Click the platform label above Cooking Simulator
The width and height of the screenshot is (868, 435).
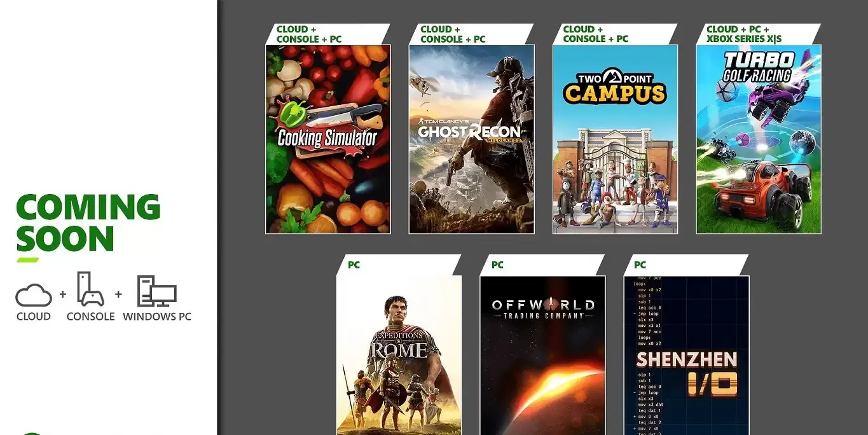tap(309, 34)
